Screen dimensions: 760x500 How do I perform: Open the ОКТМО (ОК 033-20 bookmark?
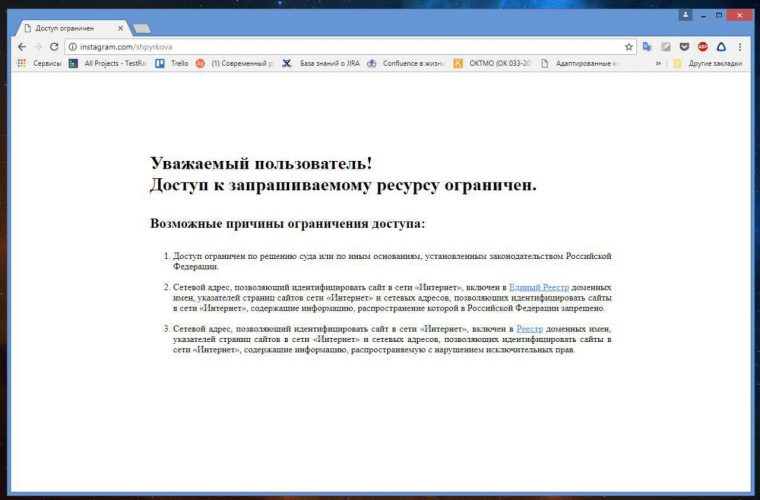(x=492, y=63)
